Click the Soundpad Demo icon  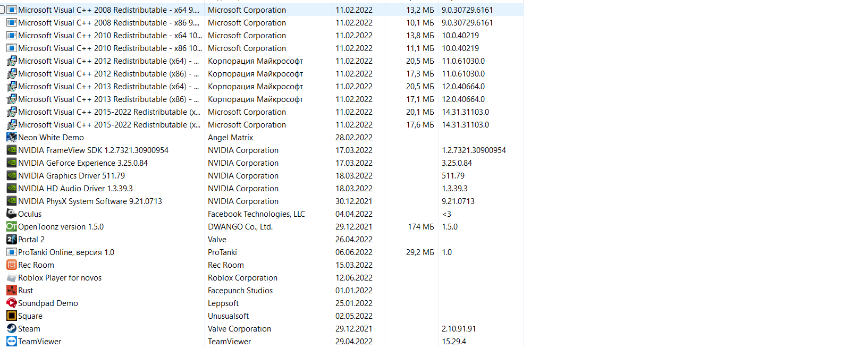coord(12,303)
